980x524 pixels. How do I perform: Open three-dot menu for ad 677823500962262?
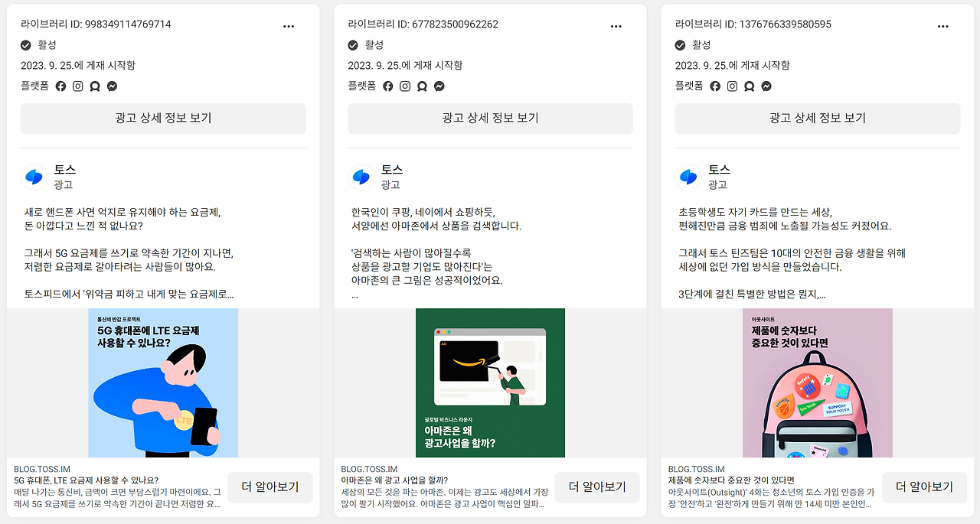(x=616, y=26)
